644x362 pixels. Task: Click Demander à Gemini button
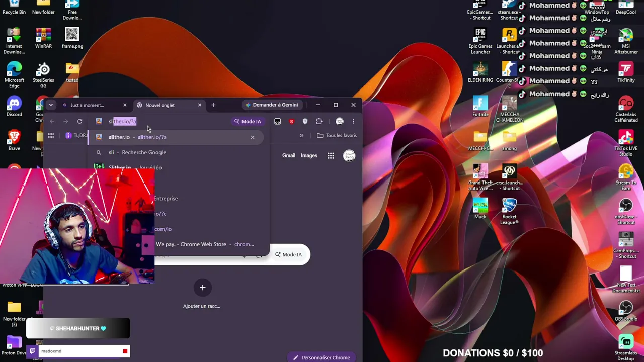(272, 105)
